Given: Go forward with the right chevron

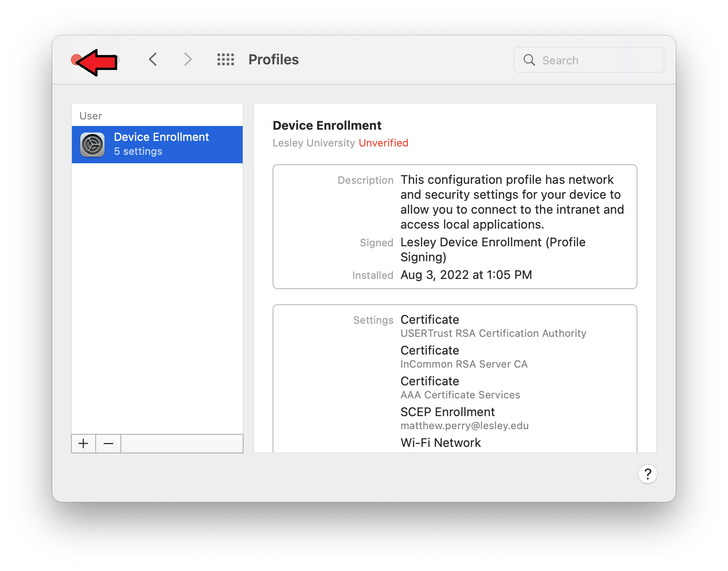Looking at the screenshot, I should [188, 59].
